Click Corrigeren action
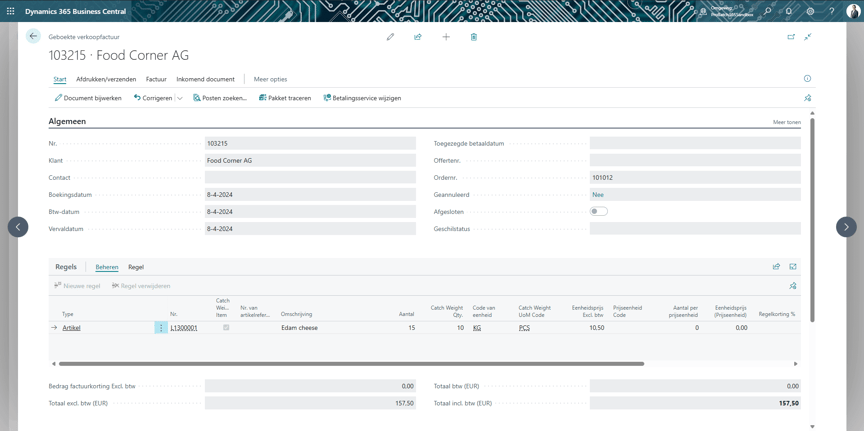 (x=153, y=98)
